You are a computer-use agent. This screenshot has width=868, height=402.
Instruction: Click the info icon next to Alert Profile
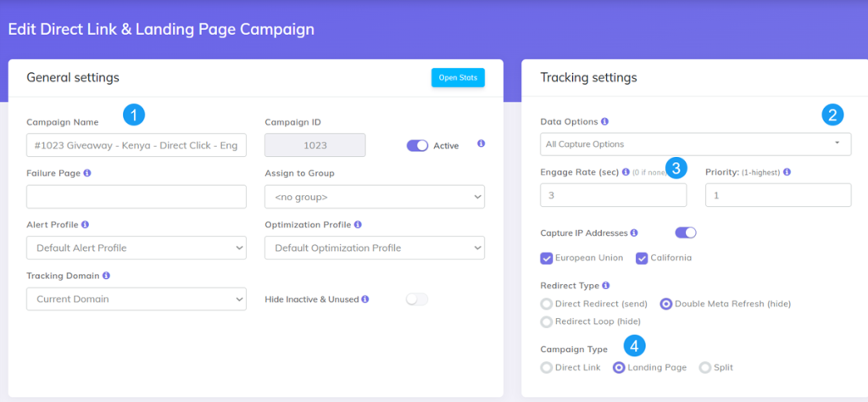83,225
